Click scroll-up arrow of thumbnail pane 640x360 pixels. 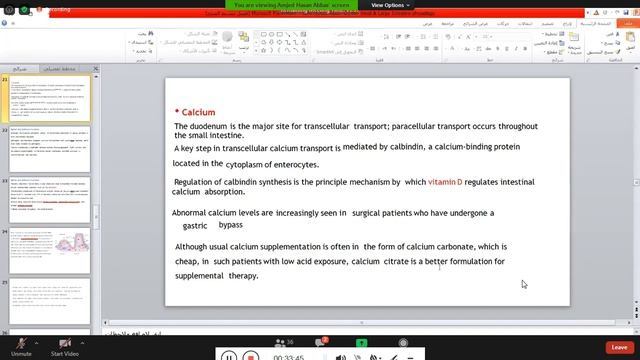(96, 77)
